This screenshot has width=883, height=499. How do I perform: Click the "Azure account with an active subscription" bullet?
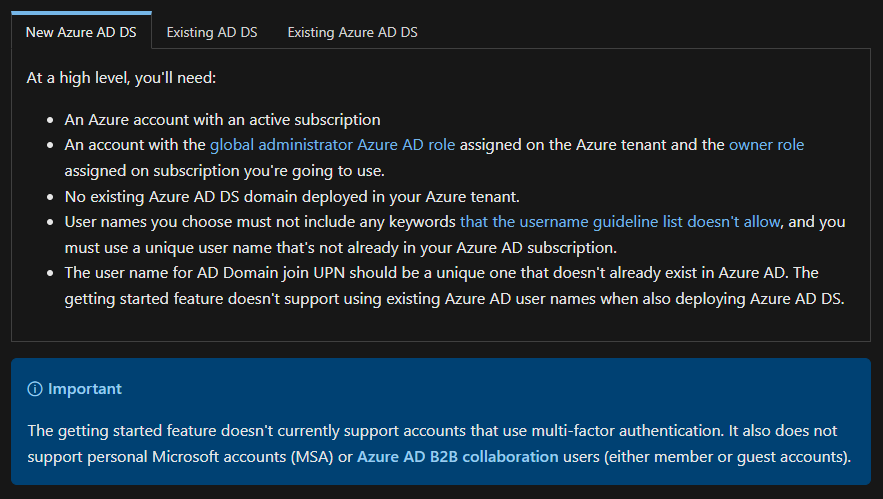tap(222, 120)
